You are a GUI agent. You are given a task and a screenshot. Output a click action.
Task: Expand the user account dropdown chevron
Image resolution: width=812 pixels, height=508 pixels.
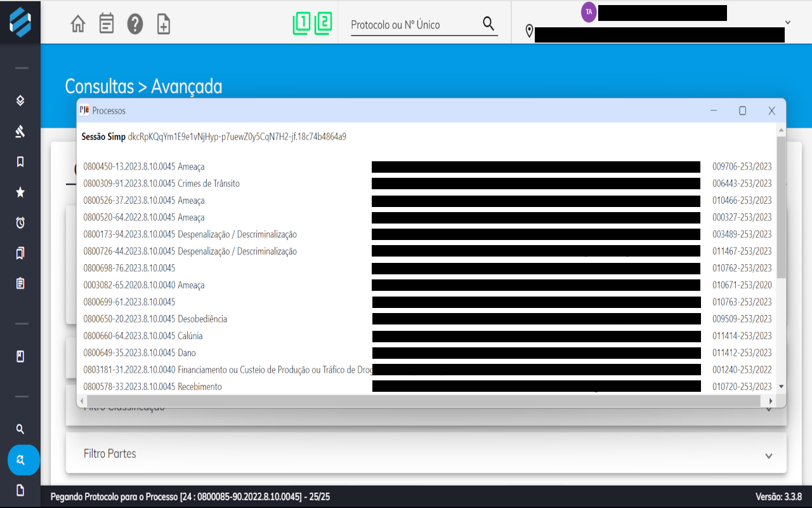(788, 22)
